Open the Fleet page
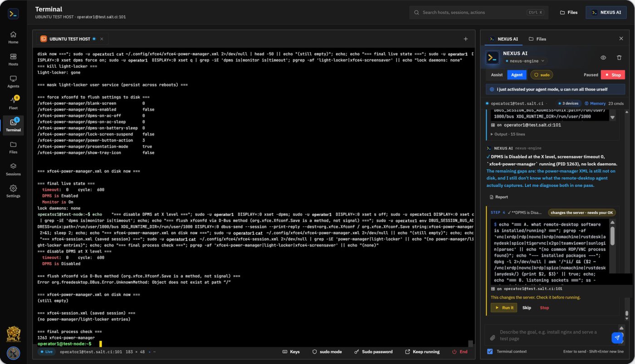Viewport: 635px width, 364px height. pos(13,103)
